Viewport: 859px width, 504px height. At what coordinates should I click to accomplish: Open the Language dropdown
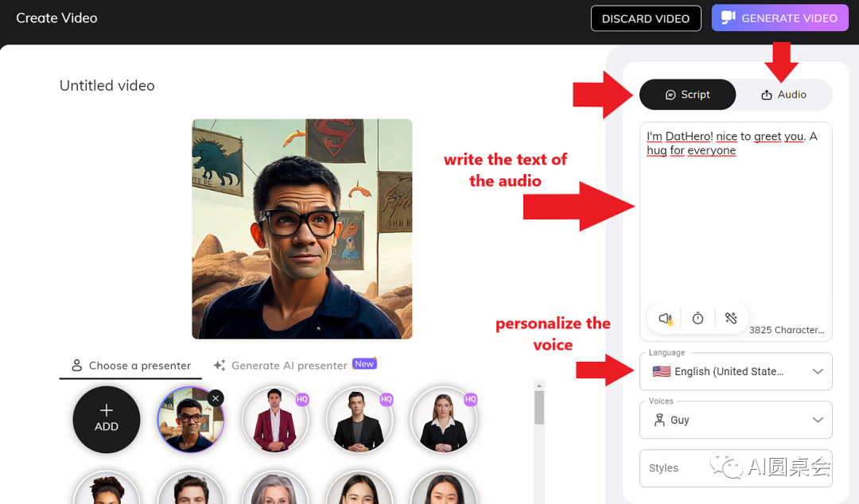(736, 371)
